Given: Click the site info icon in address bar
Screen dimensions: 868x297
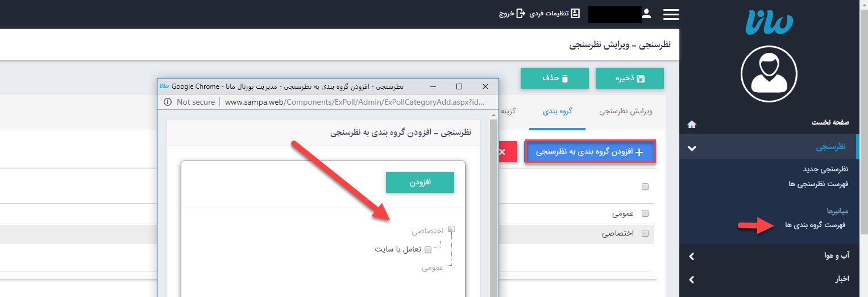Looking at the screenshot, I should pyautogui.click(x=168, y=102).
